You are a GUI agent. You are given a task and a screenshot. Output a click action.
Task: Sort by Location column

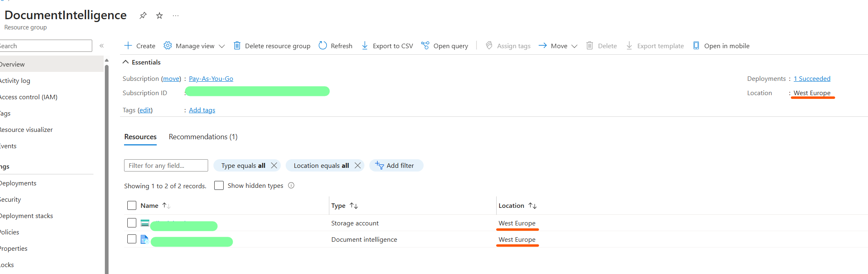point(518,206)
